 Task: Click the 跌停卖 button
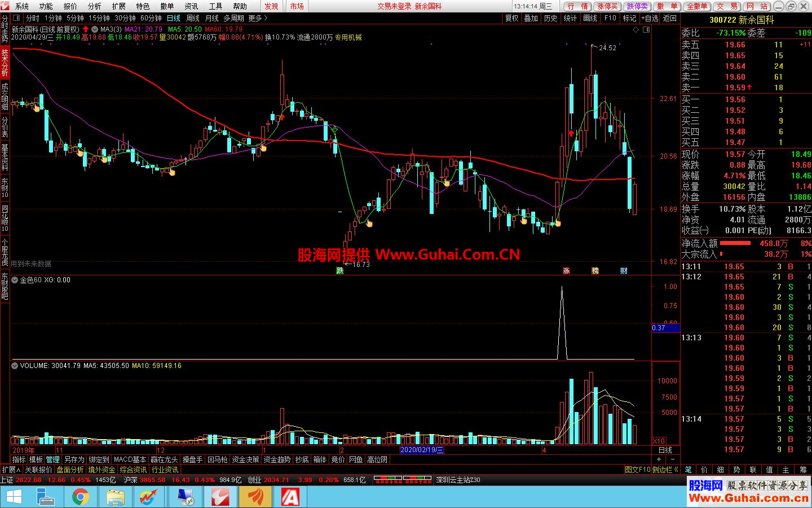coord(638,6)
